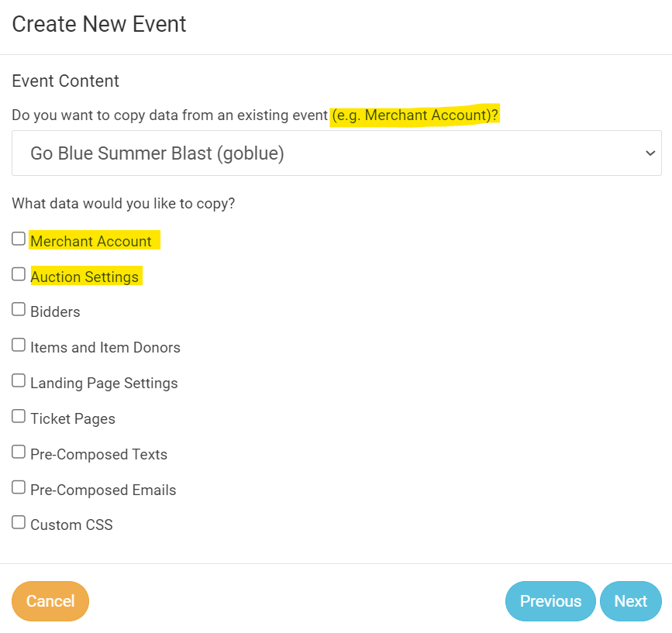Enable the Merchant Account checkbox

click(19, 239)
